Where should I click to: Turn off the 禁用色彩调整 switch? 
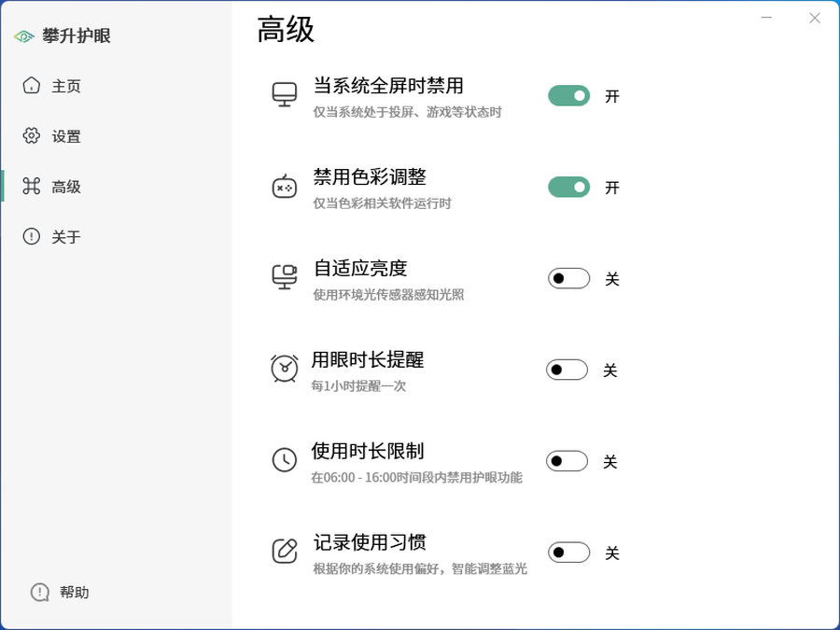click(569, 187)
